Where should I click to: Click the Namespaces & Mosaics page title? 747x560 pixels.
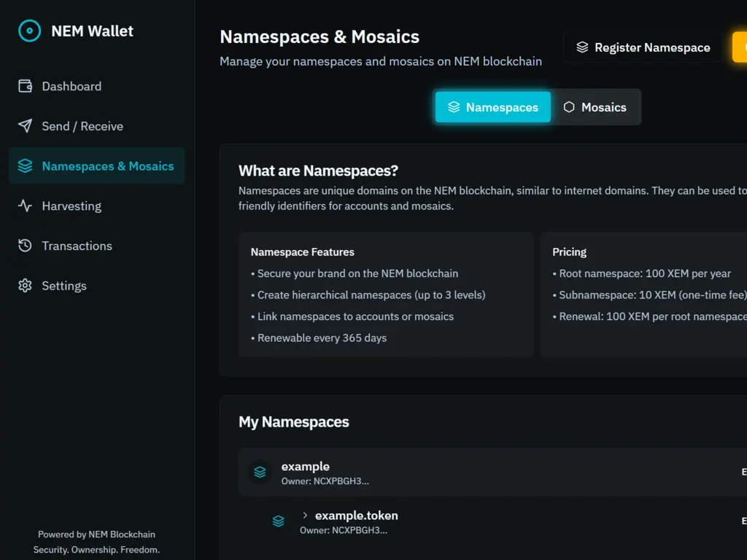point(320,36)
